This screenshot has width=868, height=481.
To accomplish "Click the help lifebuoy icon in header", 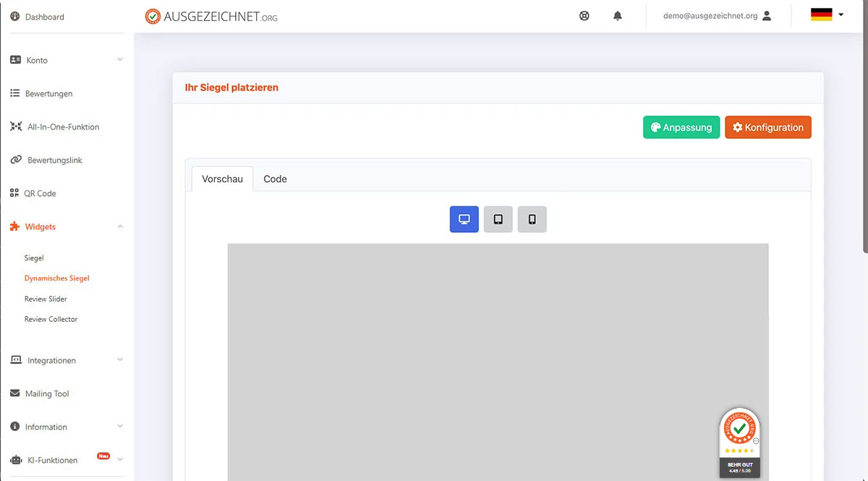I will coord(584,16).
